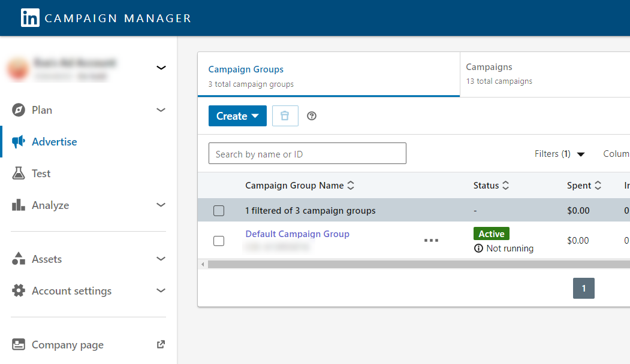Viewport: 630px width, 364px height.
Task: Expand the Assets menu chevron
Action: click(x=161, y=259)
